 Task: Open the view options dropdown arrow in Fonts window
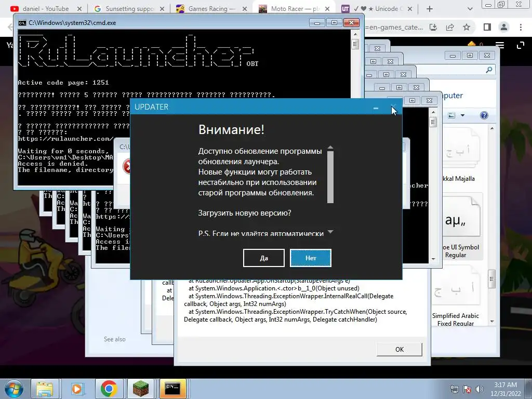(462, 115)
